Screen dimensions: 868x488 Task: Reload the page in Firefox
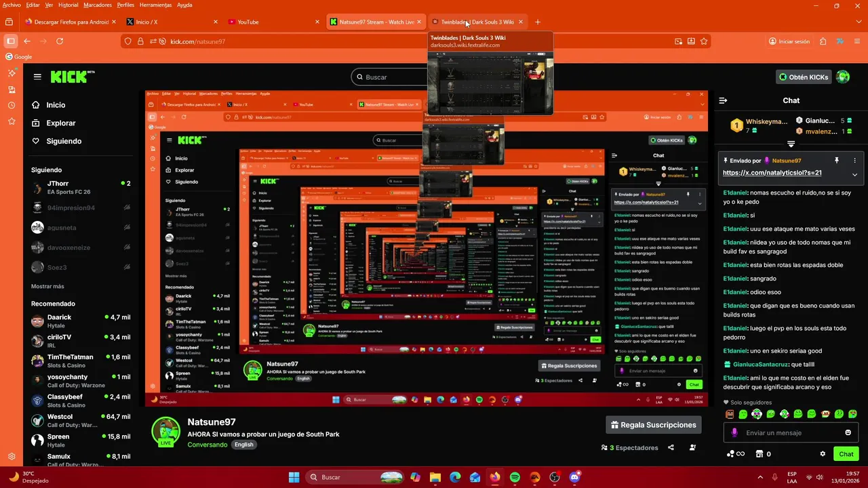60,41
